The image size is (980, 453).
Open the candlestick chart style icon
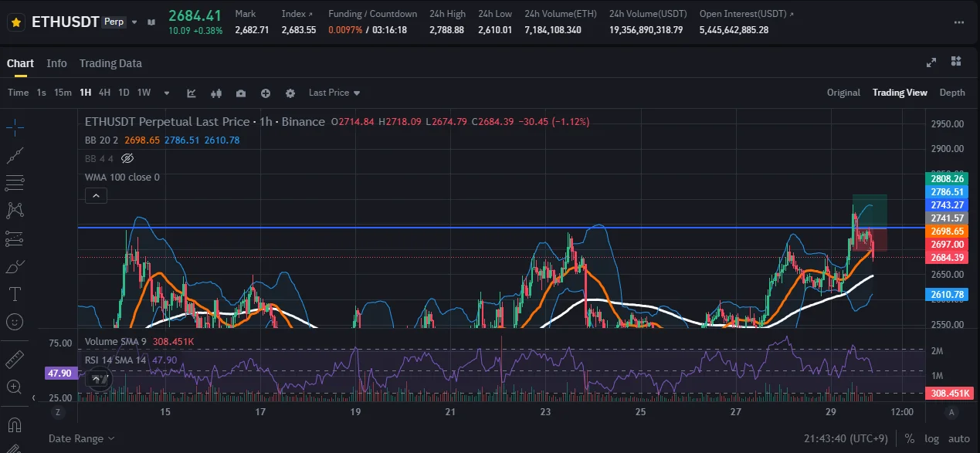point(216,93)
